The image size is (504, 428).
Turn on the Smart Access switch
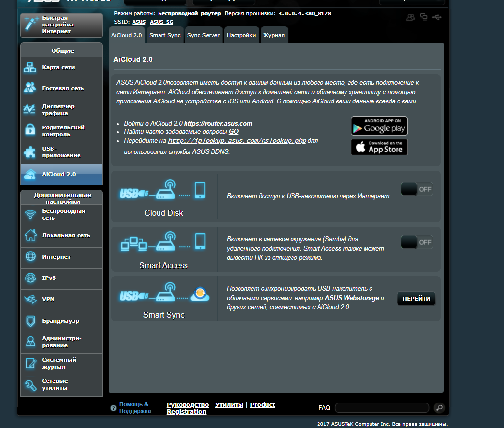click(417, 242)
